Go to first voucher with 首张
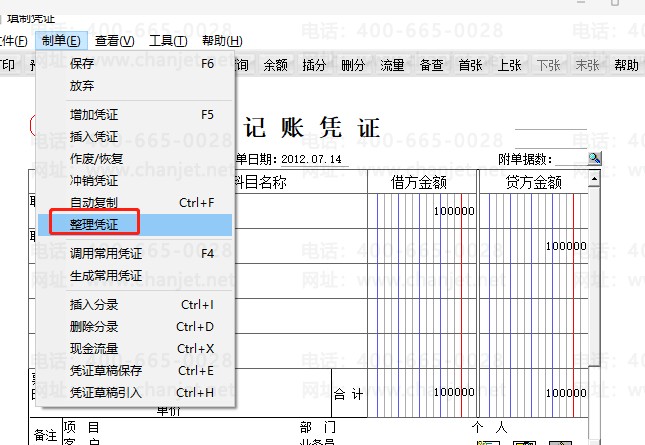This screenshot has height=445, width=645. click(x=471, y=65)
